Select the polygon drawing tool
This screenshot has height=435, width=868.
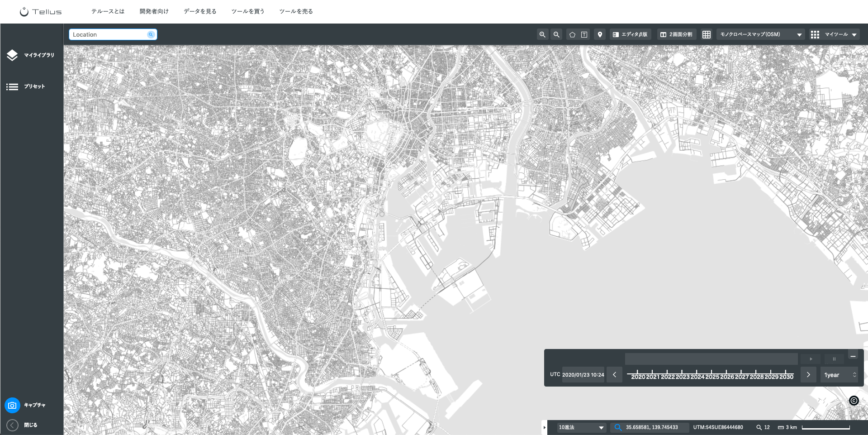[572, 34]
